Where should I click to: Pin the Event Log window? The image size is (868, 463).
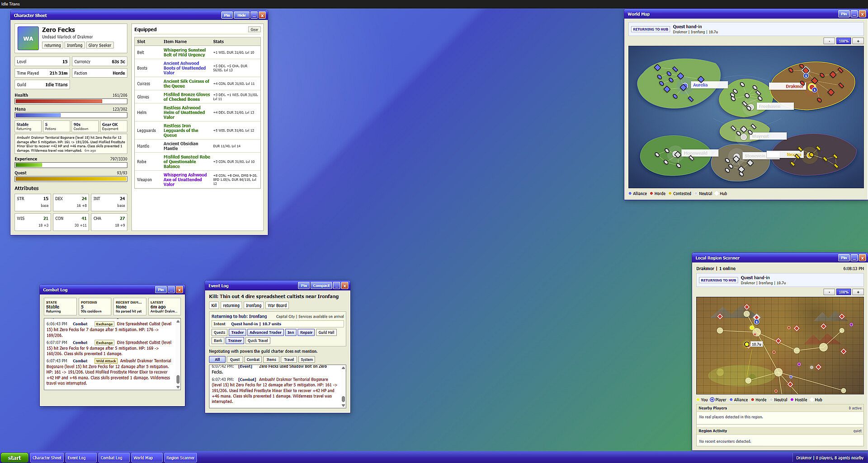point(304,285)
